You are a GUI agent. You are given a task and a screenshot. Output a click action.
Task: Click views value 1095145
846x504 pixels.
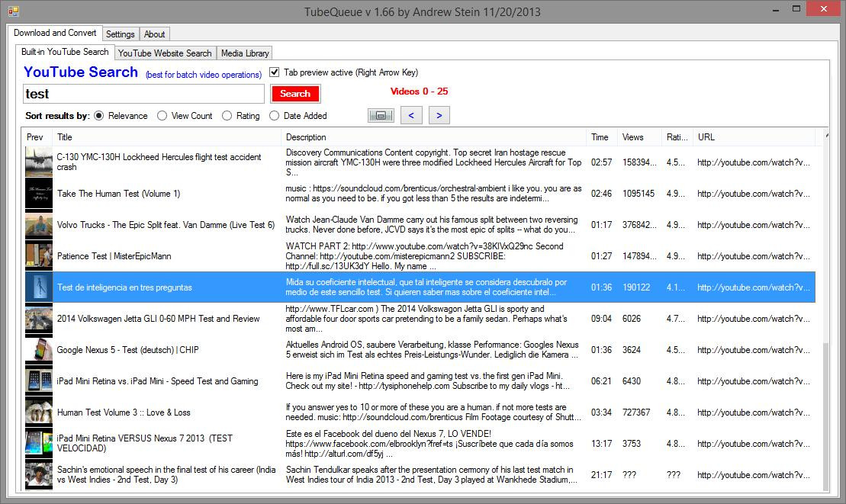pyautogui.click(x=639, y=194)
